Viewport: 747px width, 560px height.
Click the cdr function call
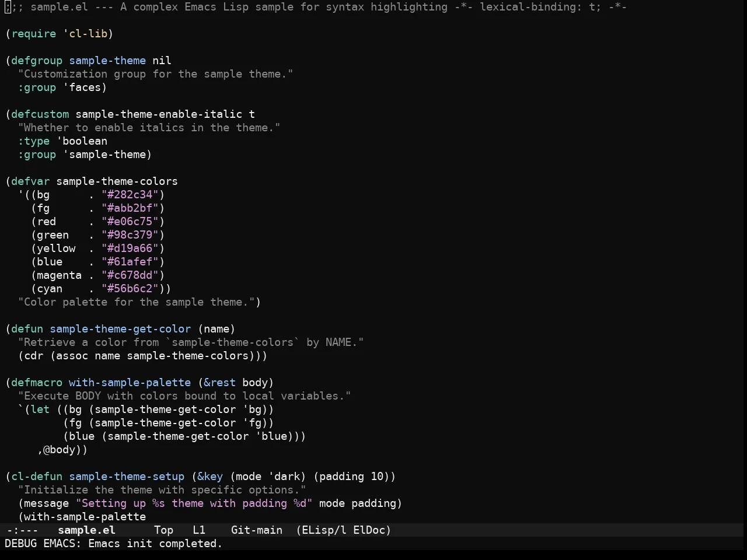pos(34,356)
